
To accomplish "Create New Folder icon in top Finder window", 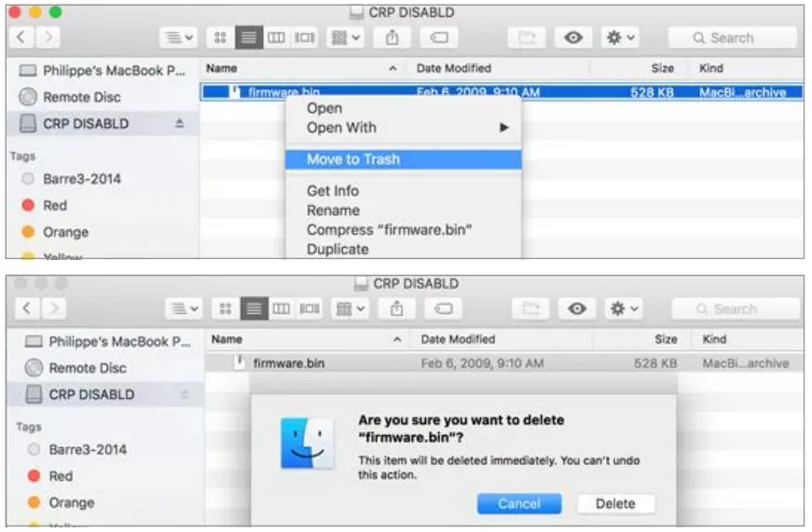I will (527, 37).
